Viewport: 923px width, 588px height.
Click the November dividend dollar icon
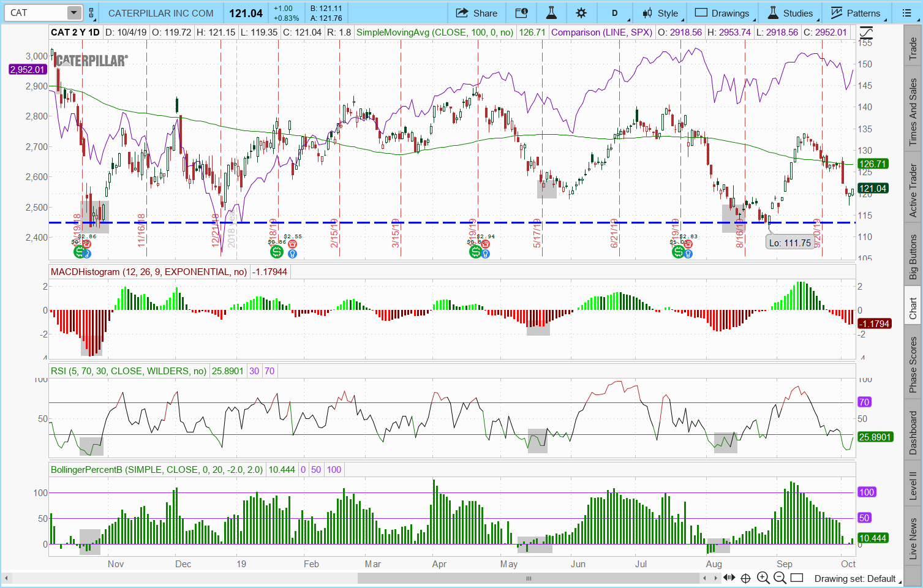(x=79, y=252)
